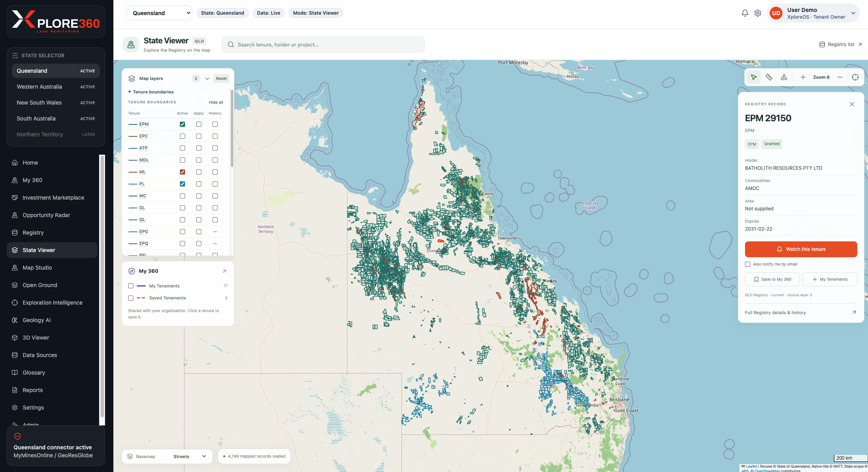Screen dimensions: 868x472
Task: Click Hide all tenure boundaries
Action: (216, 103)
